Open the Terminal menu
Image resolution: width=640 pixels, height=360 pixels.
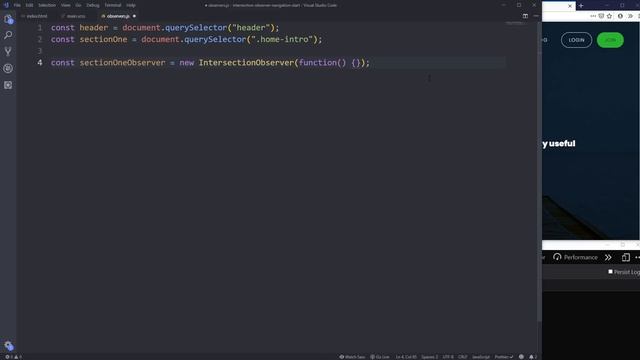pyautogui.click(x=113, y=5)
